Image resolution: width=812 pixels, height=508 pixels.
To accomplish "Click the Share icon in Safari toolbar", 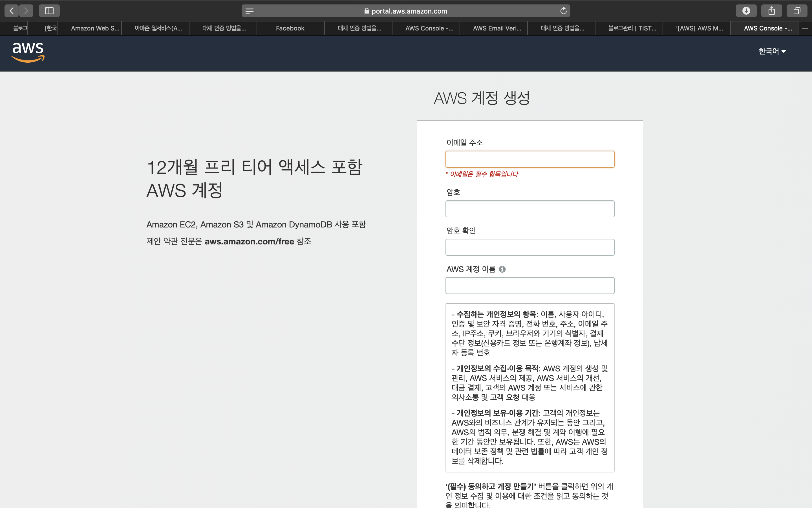I will click(772, 11).
